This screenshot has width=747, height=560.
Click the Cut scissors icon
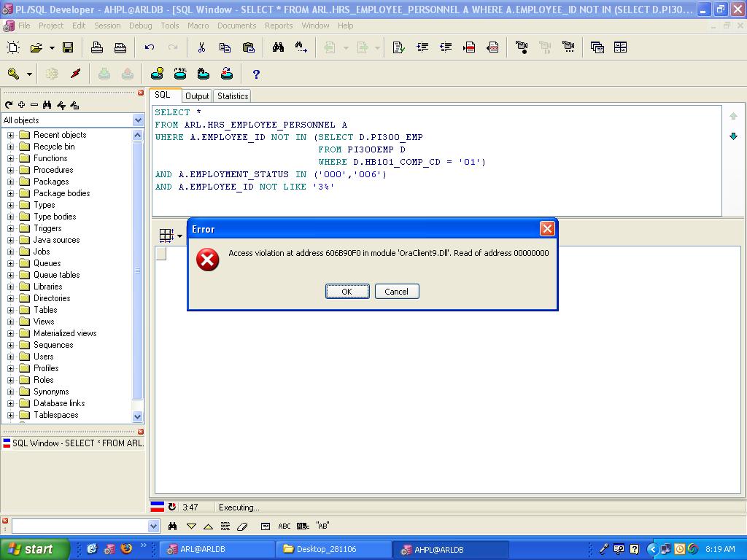201,47
